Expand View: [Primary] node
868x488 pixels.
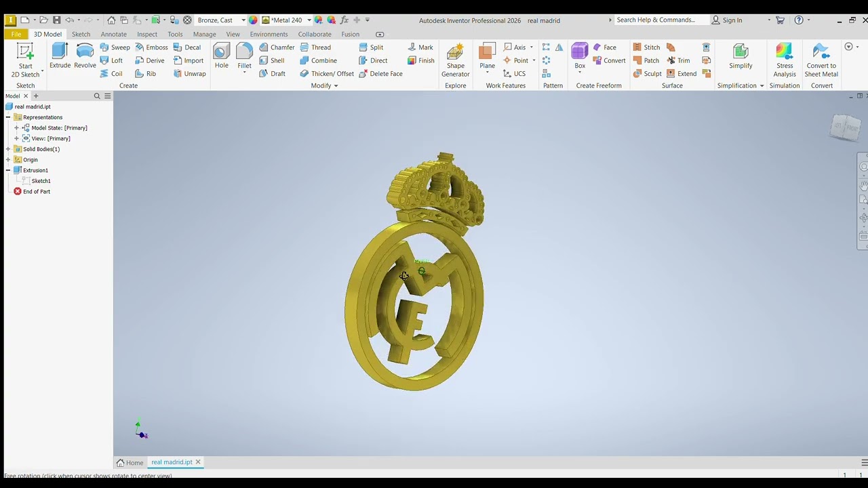coord(16,138)
